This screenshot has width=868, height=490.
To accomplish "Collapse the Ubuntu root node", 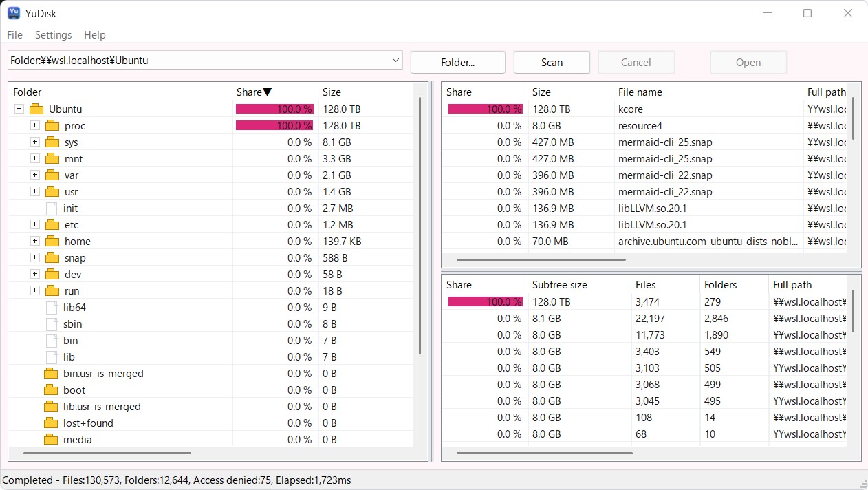I will click(19, 109).
